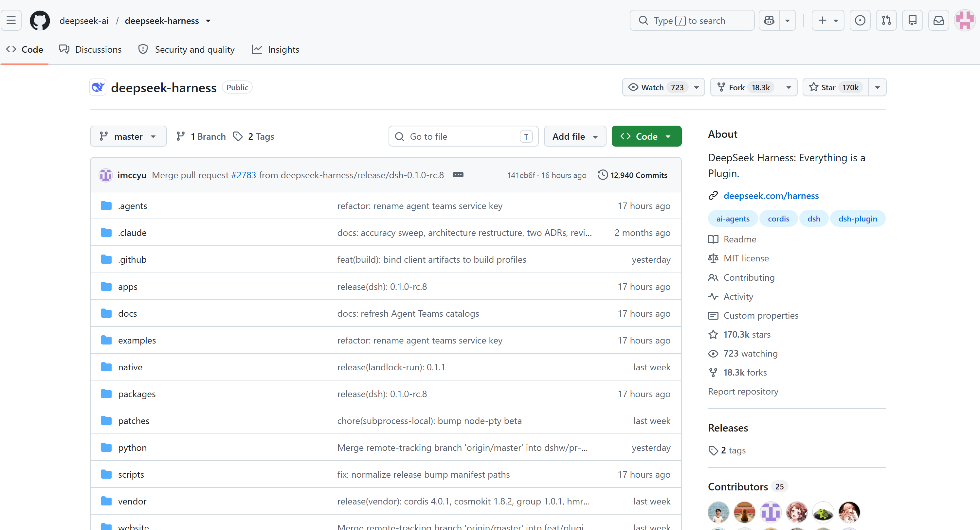The image size is (980, 530).
Task: Expand the Star lists dropdown arrow
Action: click(877, 87)
